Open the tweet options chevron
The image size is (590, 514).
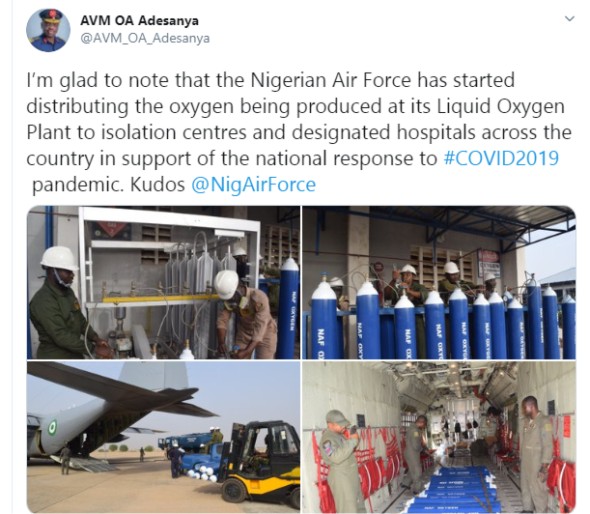(x=570, y=18)
